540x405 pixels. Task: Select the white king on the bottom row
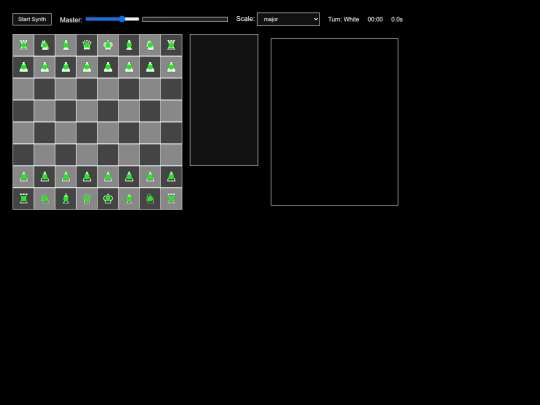click(x=108, y=199)
